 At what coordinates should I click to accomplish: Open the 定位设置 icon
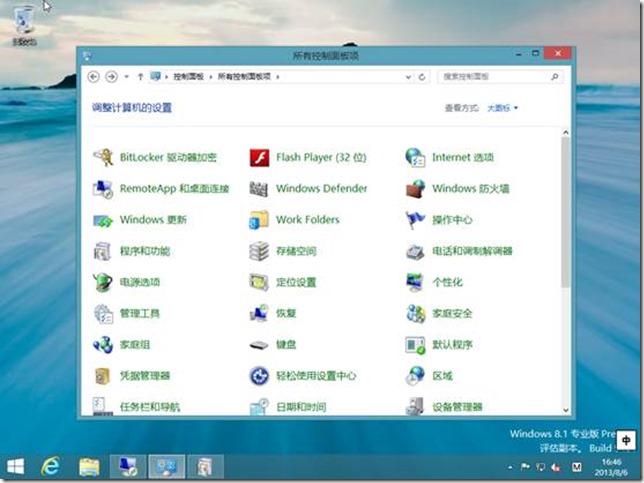tap(259, 282)
